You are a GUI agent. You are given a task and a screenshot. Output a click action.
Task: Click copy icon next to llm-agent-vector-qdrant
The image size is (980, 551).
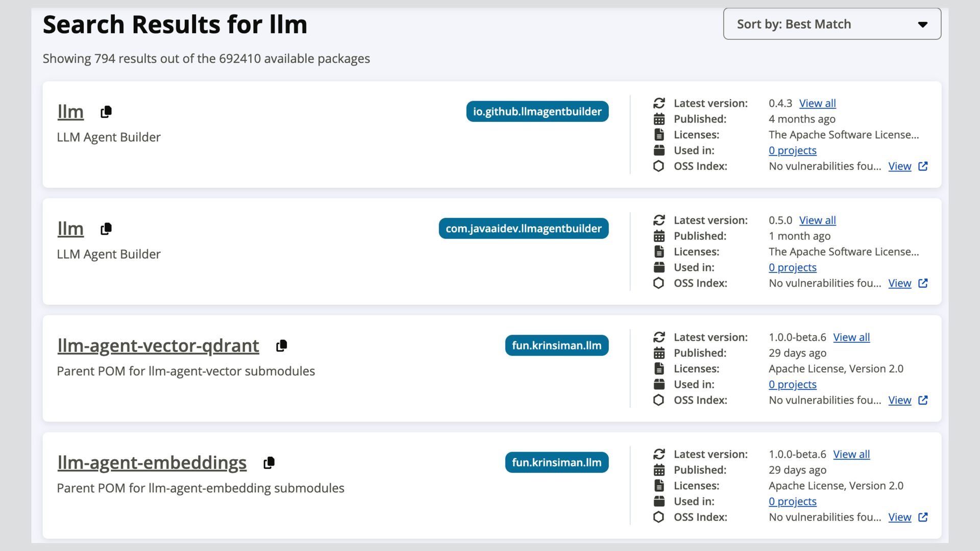point(281,346)
